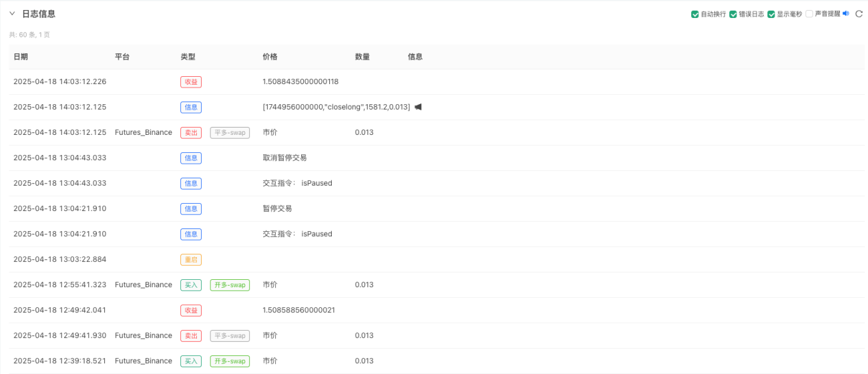Click the 取消暂停交易 log message
This screenshot has height=374, width=868.
click(x=285, y=158)
